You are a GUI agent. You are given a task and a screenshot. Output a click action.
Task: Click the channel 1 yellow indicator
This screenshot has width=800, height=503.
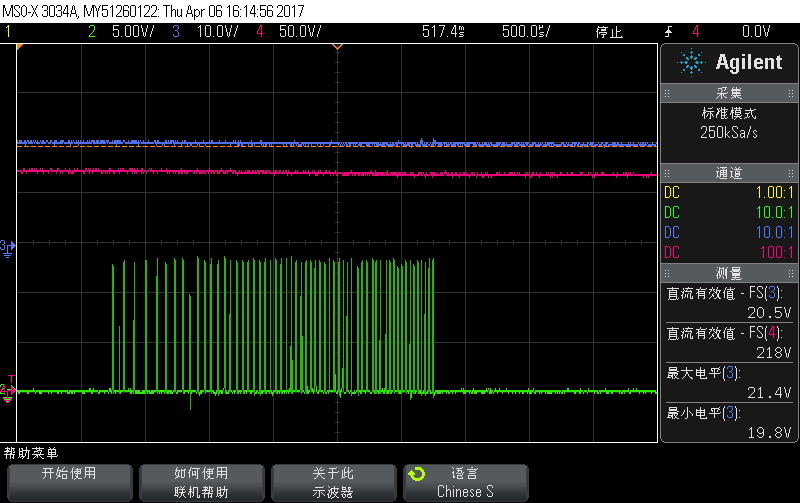(8, 32)
